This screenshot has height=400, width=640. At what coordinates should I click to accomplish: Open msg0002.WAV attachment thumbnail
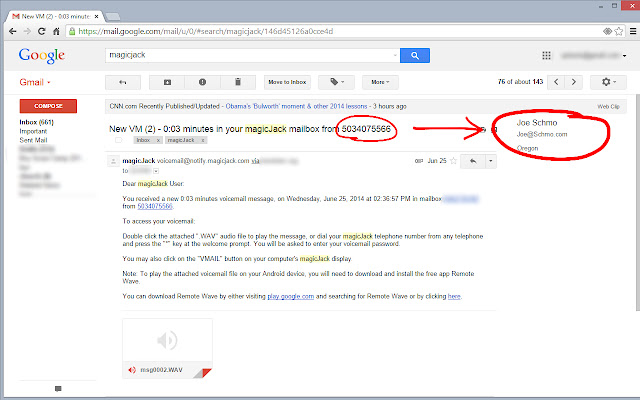(x=167, y=349)
